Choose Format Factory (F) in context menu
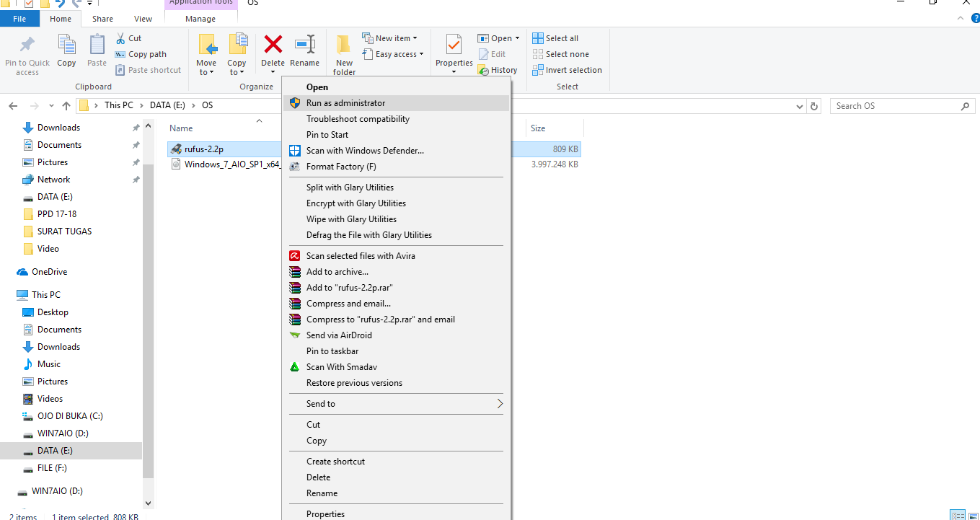980x520 pixels. point(395,167)
